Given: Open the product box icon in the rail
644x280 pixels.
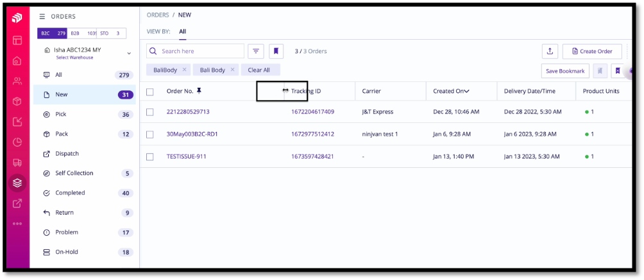Looking at the screenshot, I should coord(17,101).
